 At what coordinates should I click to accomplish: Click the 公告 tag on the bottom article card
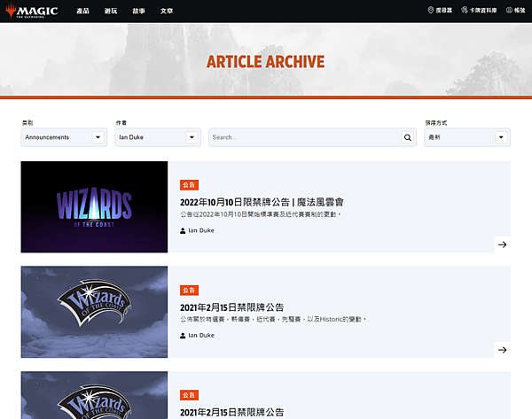tap(189, 395)
